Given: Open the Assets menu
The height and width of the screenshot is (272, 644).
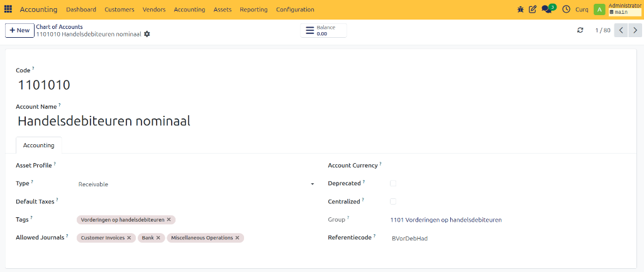Looking at the screenshot, I should [x=223, y=9].
